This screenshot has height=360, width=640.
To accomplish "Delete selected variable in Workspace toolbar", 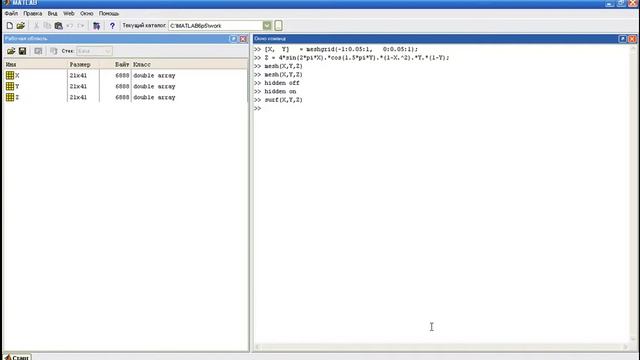I will 53,51.
